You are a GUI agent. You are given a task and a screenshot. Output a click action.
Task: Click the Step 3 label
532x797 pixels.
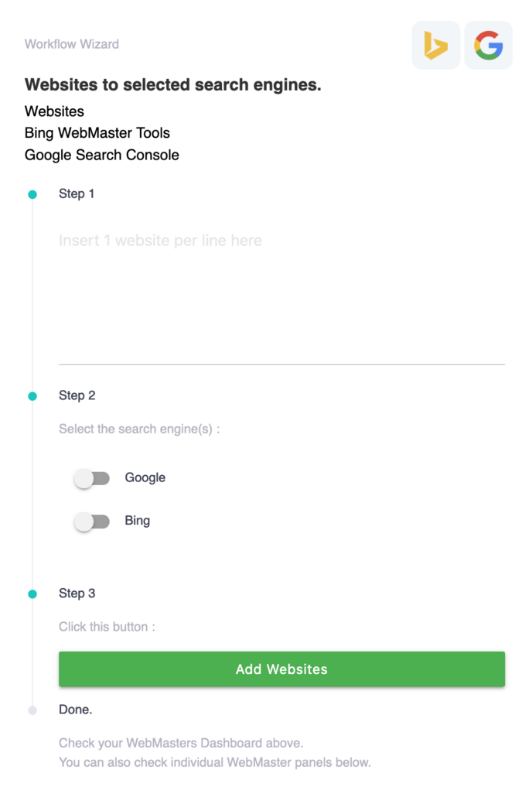pos(77,593)
